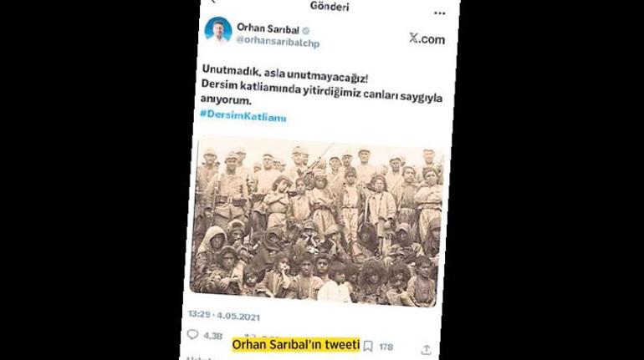This screenshot has width=644, height=360.
Task: Click the 'Dersim katliamında yitirdiğimiz canları' sentence
Action: coord(299,90)
